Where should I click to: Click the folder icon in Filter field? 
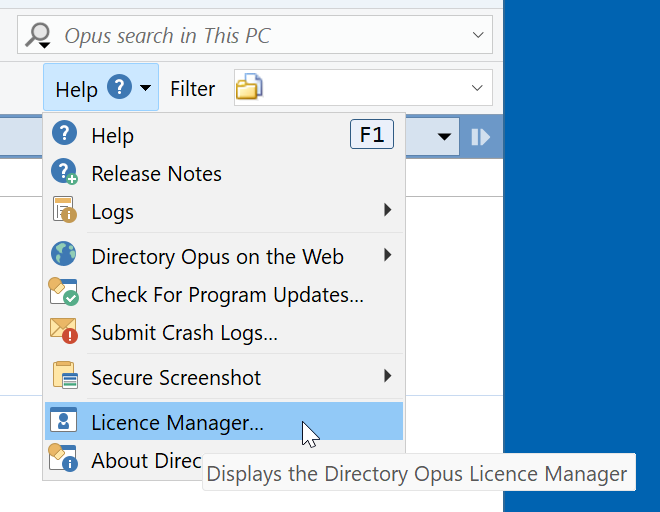(x=249, y=87)
